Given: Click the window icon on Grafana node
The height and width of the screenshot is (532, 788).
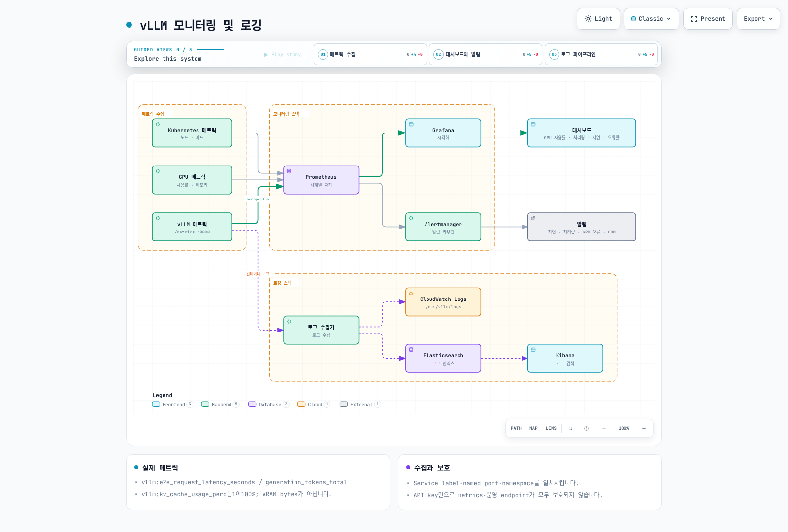Looking at the screenshot, I should (x=411, y=124).
